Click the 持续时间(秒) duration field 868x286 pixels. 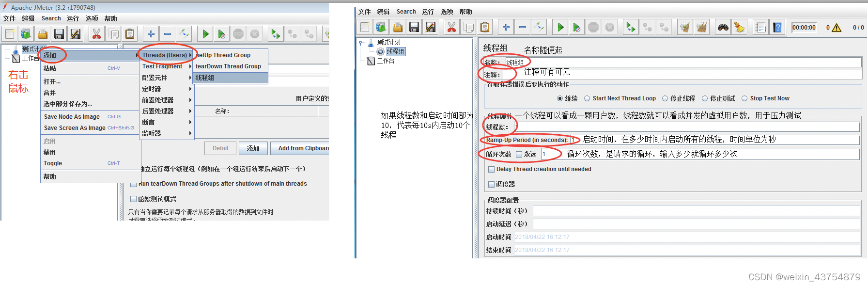[696, 211]
